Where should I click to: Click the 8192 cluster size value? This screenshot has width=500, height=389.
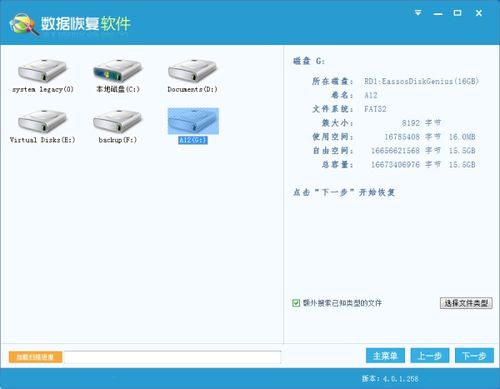click(x=411, y=123)
